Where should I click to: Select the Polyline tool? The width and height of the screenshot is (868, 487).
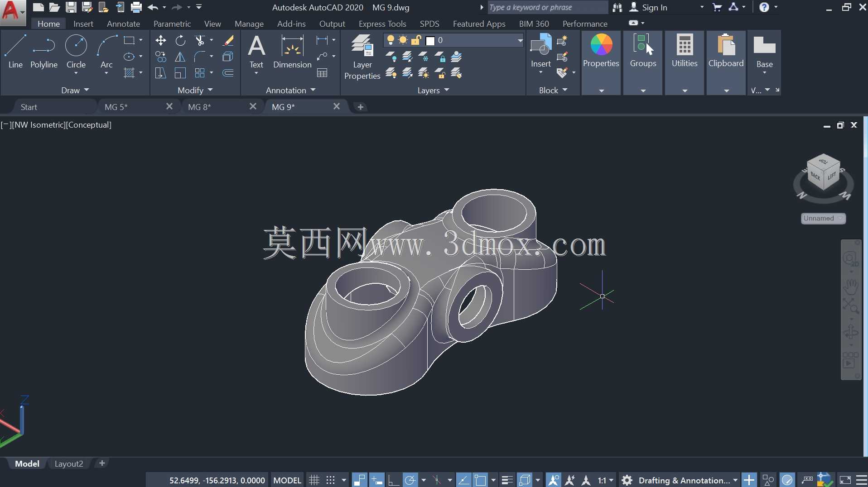coord(44,52)
